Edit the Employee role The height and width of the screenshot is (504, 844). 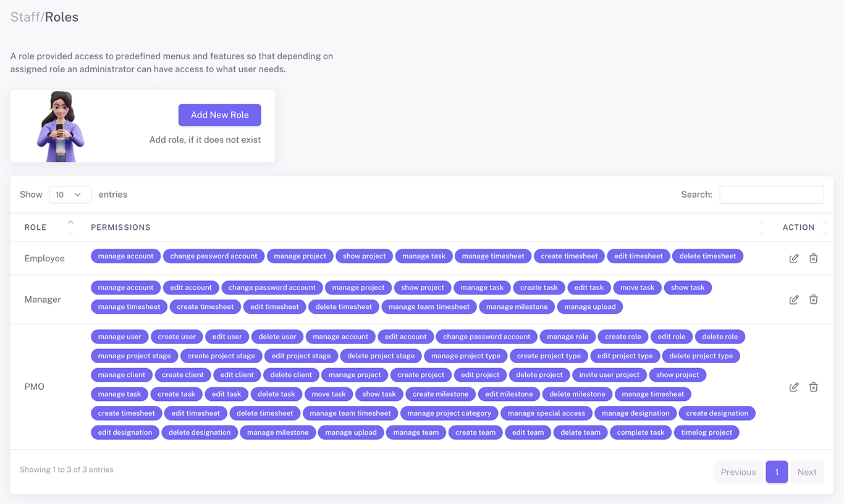coord(794,258)
